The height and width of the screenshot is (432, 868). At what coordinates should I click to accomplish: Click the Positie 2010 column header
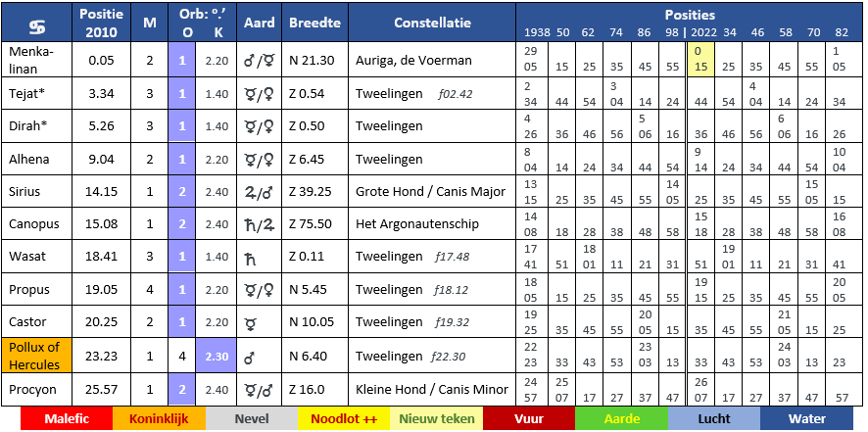click(x=101, y=23)
